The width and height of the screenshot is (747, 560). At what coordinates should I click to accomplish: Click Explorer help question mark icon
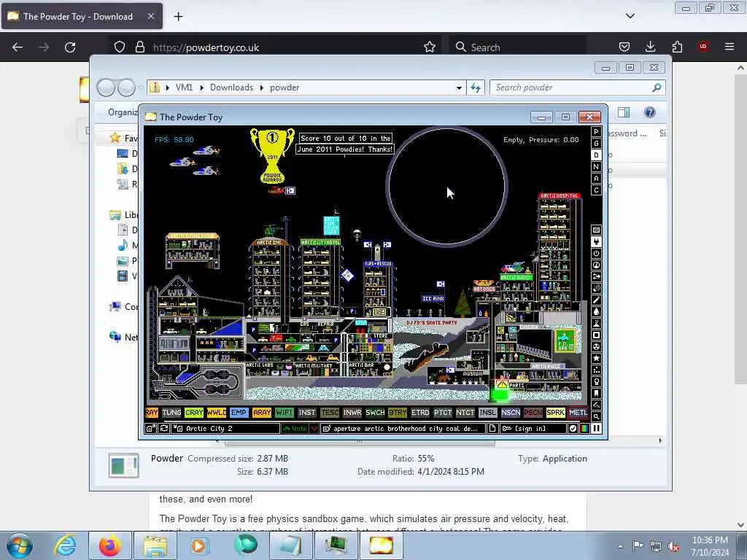click(649, 112)
